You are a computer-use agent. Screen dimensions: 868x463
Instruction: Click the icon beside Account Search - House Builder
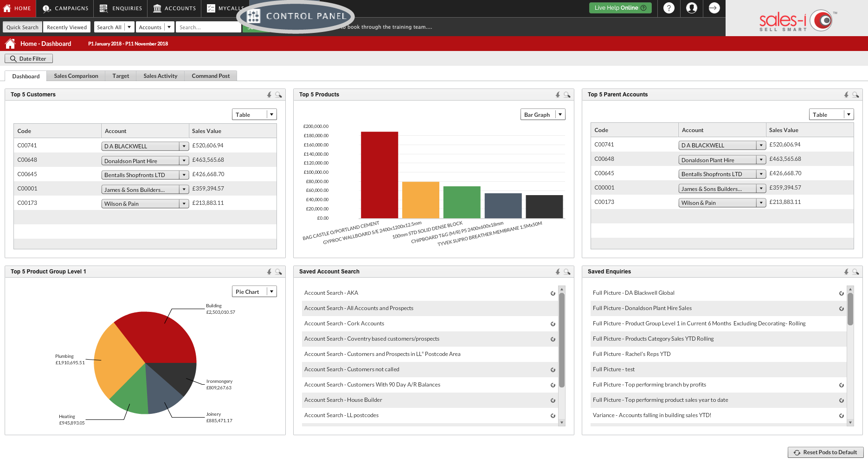(553, 400)
